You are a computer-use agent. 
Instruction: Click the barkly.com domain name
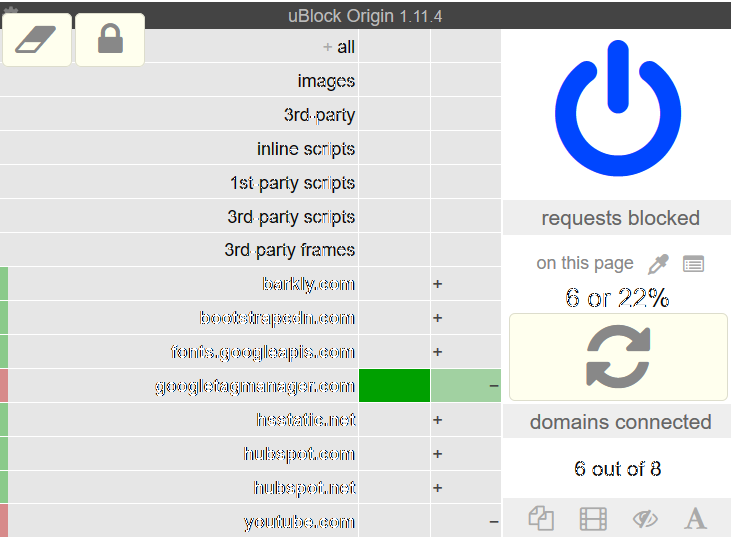[x=308, y=284]
